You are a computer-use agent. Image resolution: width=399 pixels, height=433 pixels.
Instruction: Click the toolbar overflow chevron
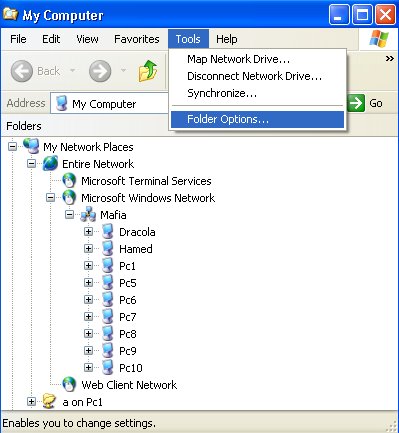[389, 59]
